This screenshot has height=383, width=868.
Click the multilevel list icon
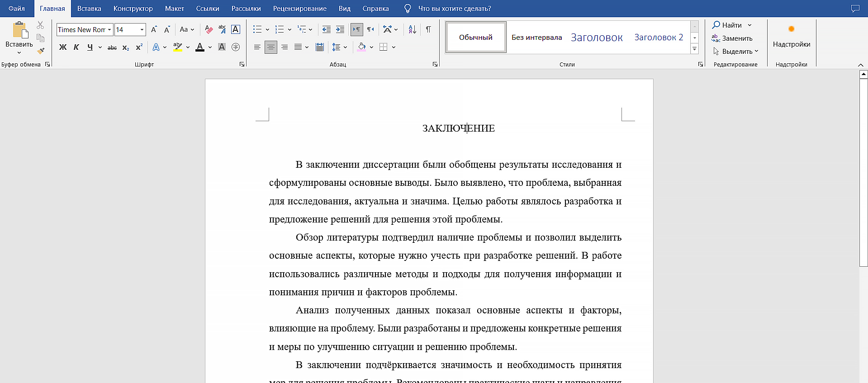point(302,29)
